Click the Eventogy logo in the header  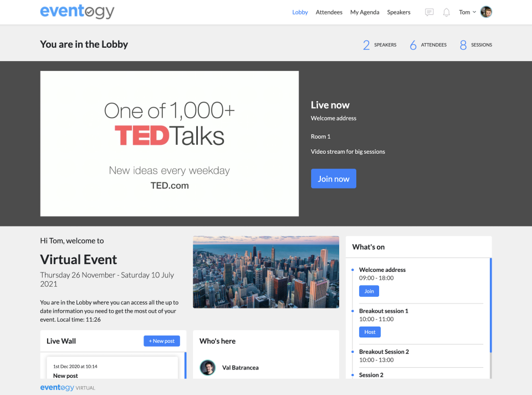[x=77, y=11]
